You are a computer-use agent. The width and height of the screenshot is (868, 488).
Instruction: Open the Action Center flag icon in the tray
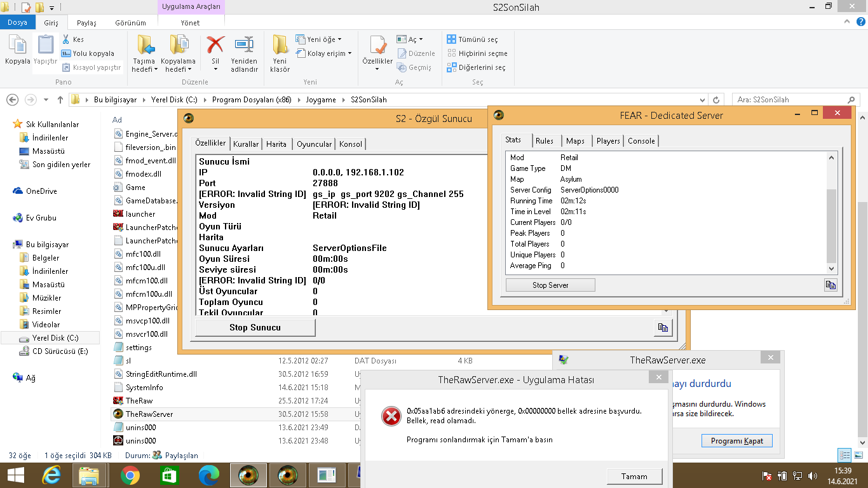click(767, 475)
